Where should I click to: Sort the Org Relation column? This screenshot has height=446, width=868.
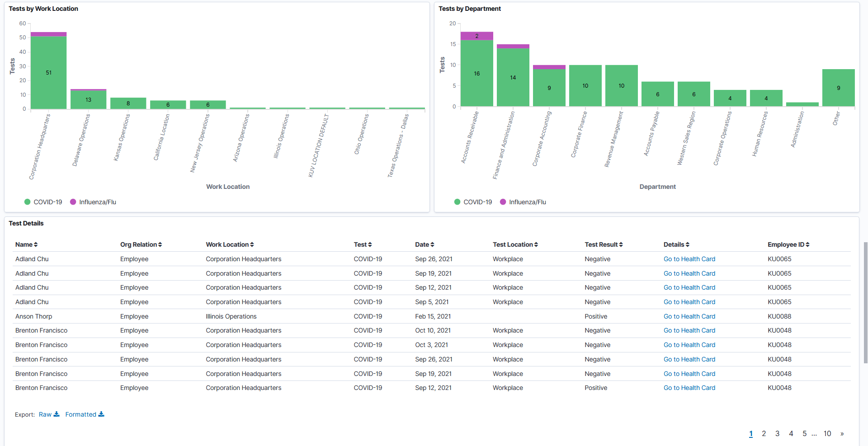[160, 244]
